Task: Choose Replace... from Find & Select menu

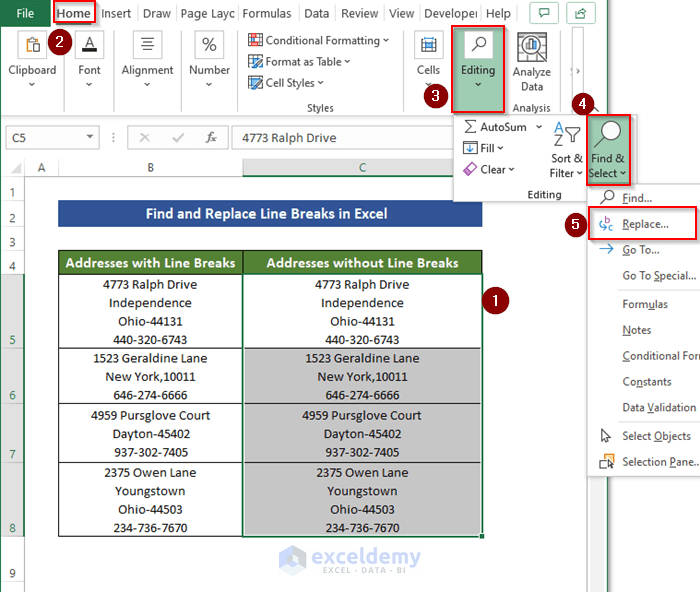Action: click(644, 224)
